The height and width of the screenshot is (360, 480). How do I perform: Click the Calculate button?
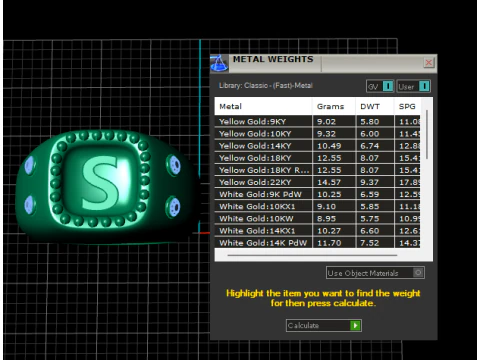(x=323, y=325)
